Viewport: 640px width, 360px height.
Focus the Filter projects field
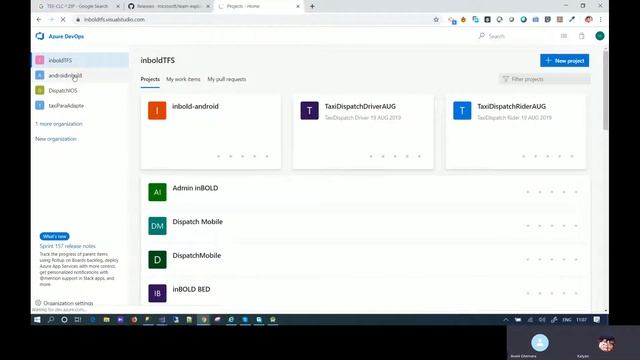coord(544,79)
